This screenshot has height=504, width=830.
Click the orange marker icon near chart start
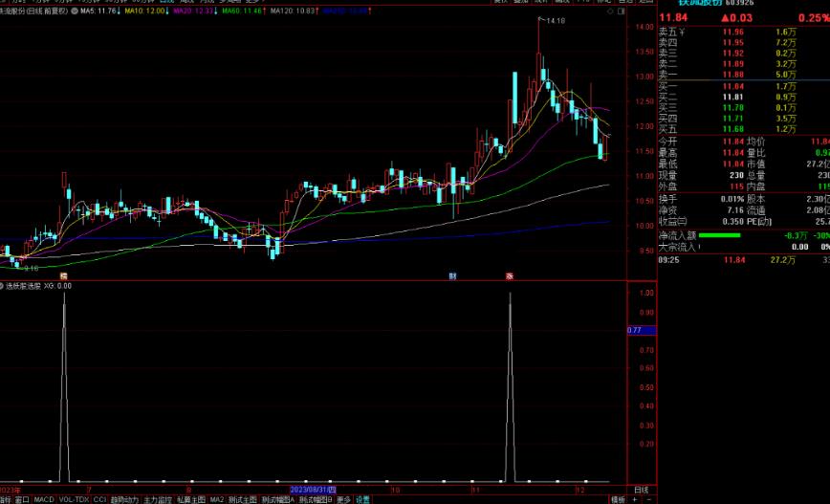pos(63,276)
